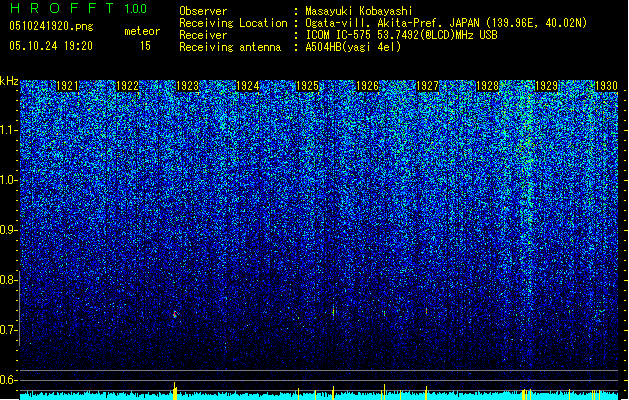Click the date stamp 05.10.24 19:20

click(x=51, y=46)
